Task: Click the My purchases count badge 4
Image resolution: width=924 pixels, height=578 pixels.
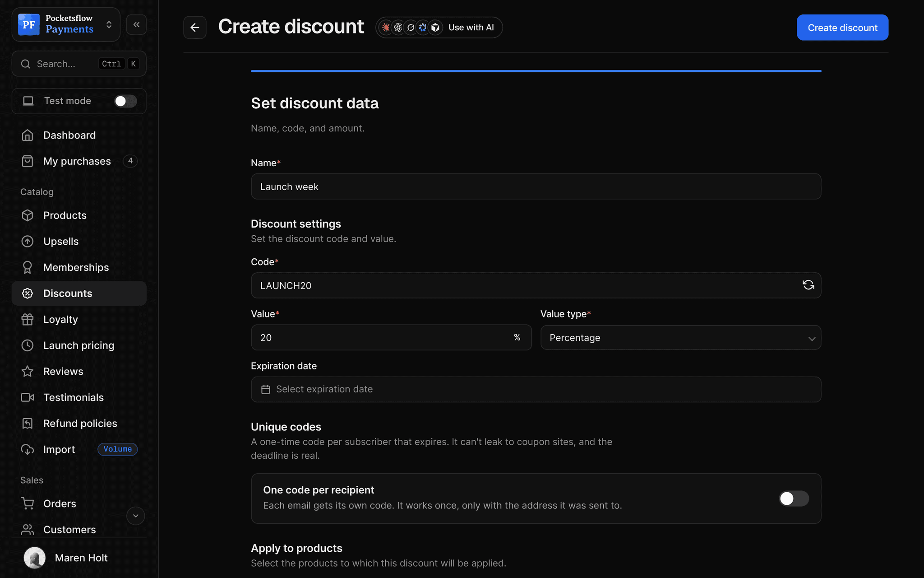Action: pyautogui.click(x=130, y=161)
